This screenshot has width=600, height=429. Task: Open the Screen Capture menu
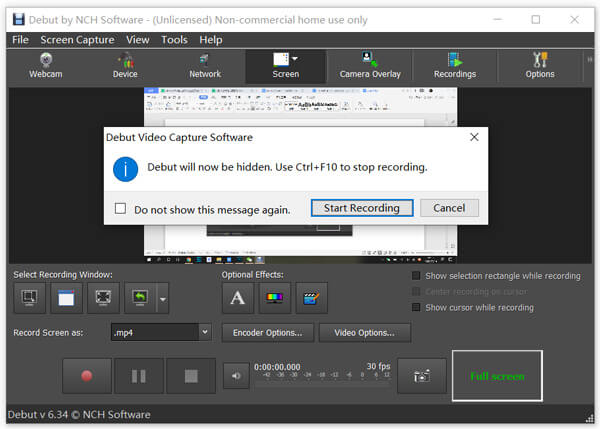click(x=77, y=40)
